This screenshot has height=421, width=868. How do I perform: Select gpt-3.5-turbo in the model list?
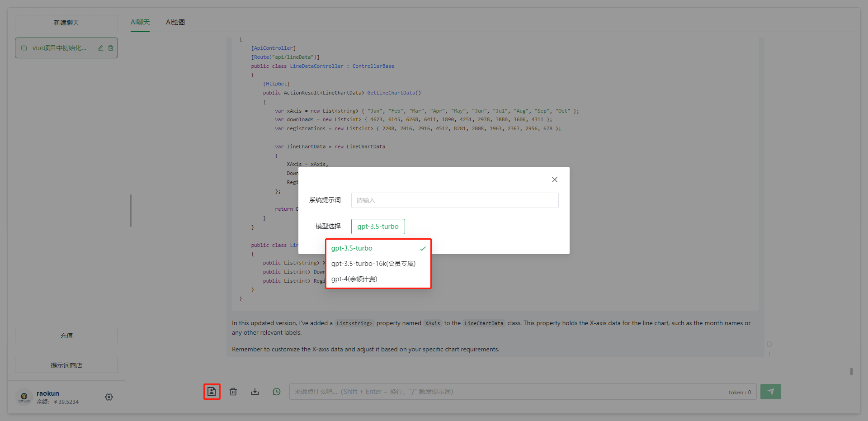(x=352, y=248)
